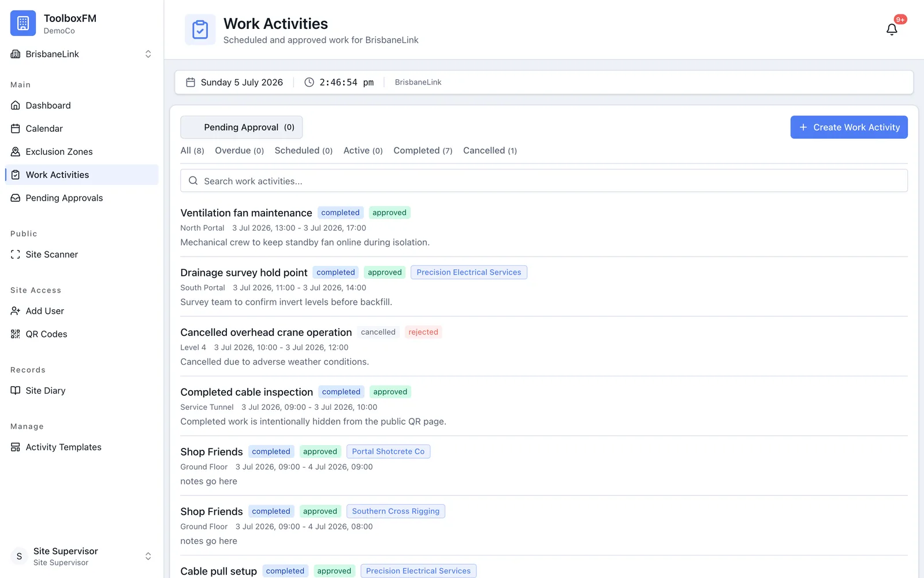Image resolution: width=924 pixels, height=578 pixels.
Task: Open Shop Friends activity with Portal Shotcrete Co
Action: click(211, 451)
